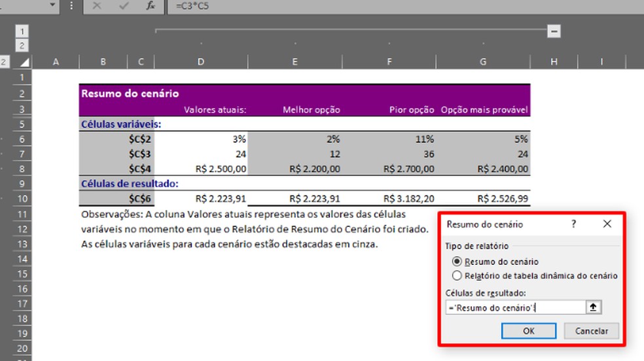
Task: Click the collapse dialog range selector icon
Action: pyautogui.click(x=594, y=307)
